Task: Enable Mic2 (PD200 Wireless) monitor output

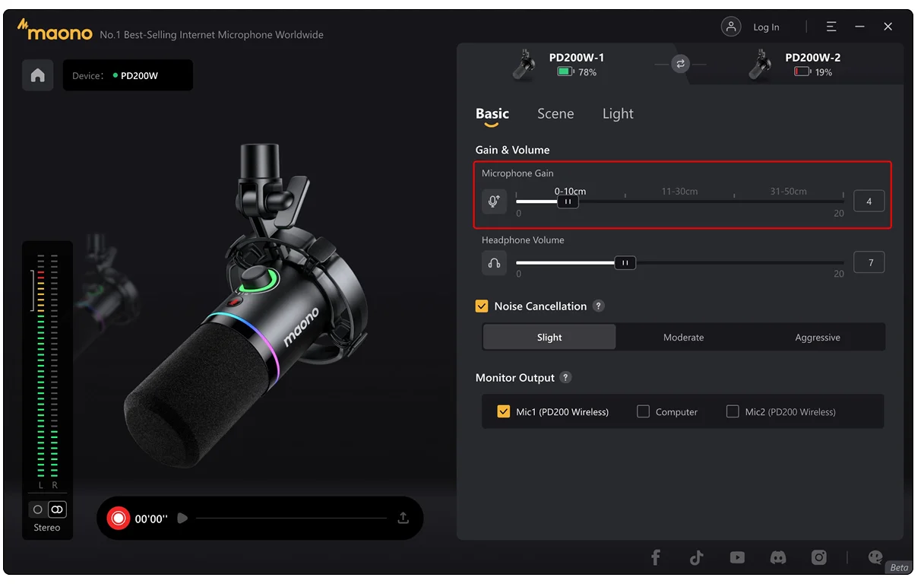Action: pyautogui.click(x=733, y=411)
